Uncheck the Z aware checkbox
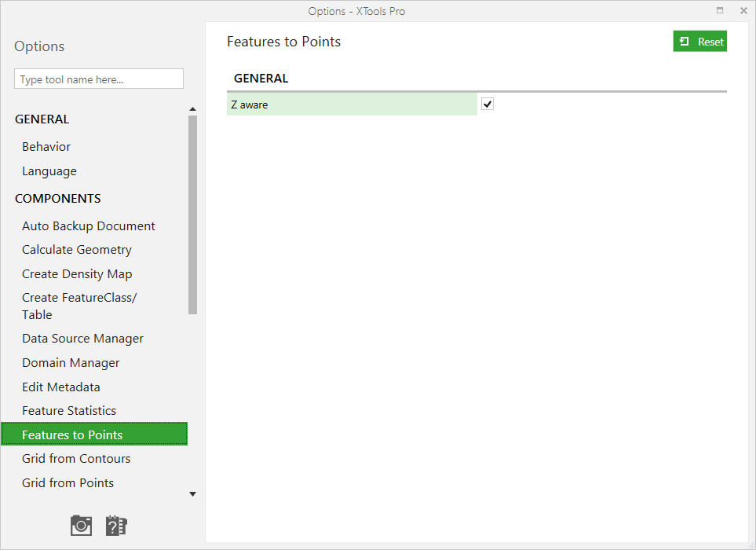The image size is (756, 550). click(488, 104)
